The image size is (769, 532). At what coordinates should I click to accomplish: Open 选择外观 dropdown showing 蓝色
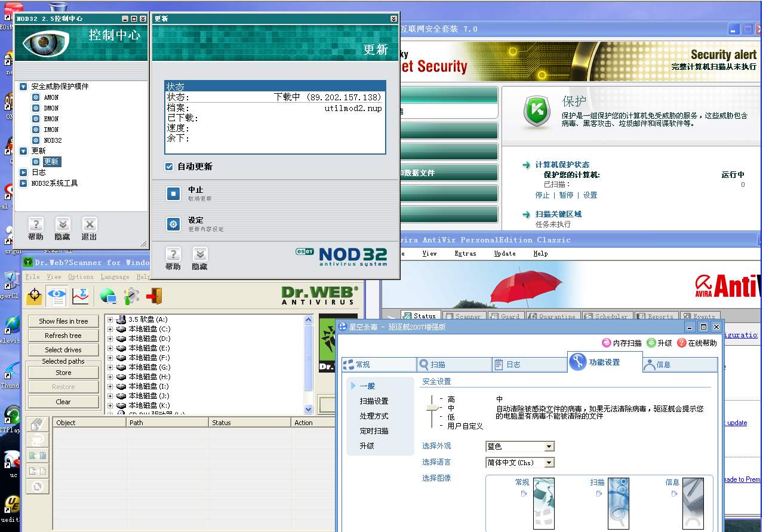[520, 447]
